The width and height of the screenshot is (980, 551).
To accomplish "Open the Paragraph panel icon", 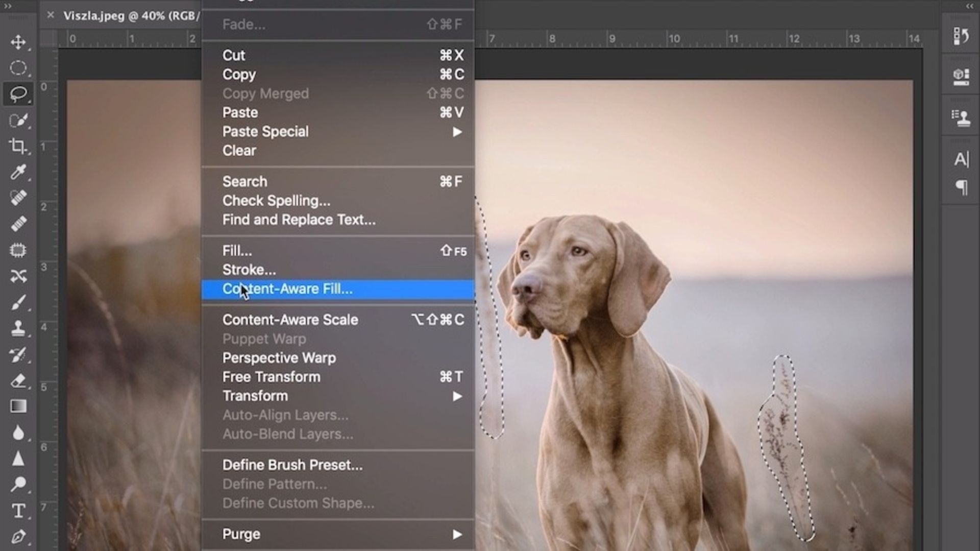I will coord(961,187).
